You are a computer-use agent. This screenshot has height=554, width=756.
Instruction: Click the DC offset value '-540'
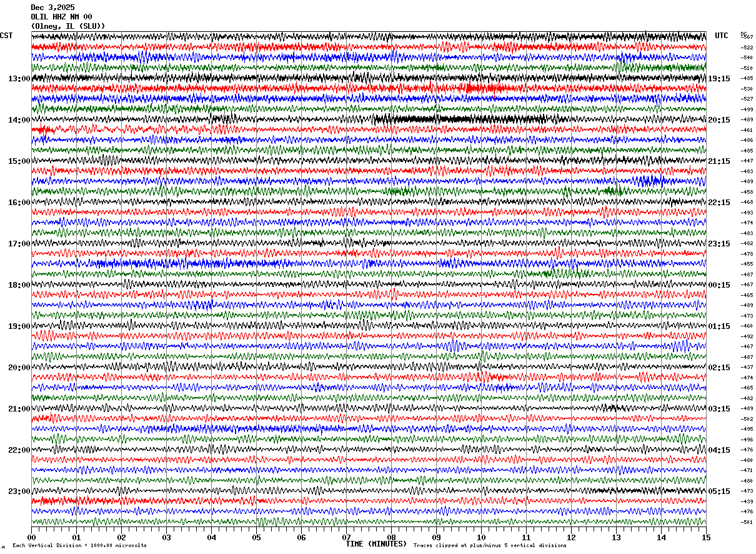click(747, 58)
